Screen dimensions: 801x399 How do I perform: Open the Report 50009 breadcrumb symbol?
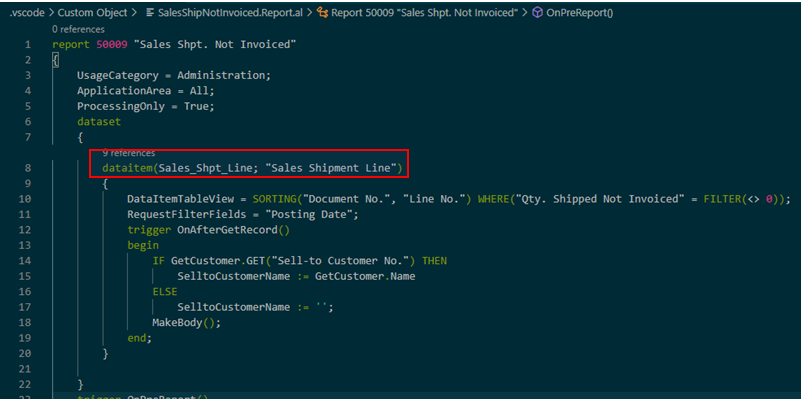pos(425,13)
